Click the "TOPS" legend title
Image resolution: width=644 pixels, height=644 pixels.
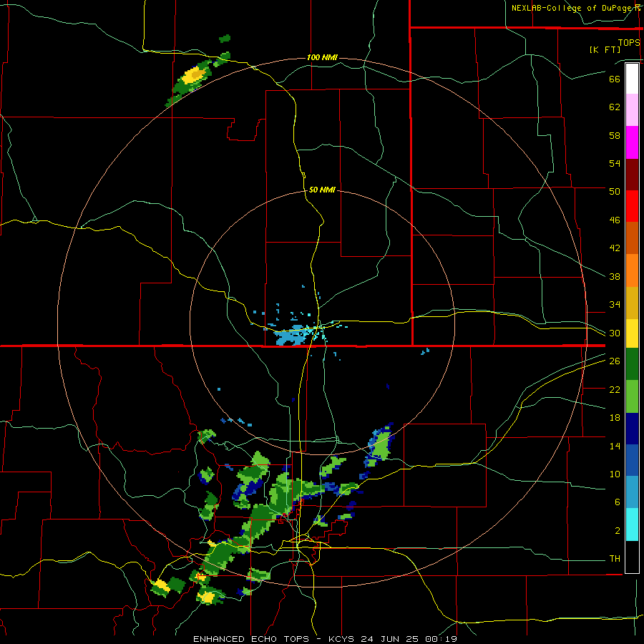[x=629, y=42]
